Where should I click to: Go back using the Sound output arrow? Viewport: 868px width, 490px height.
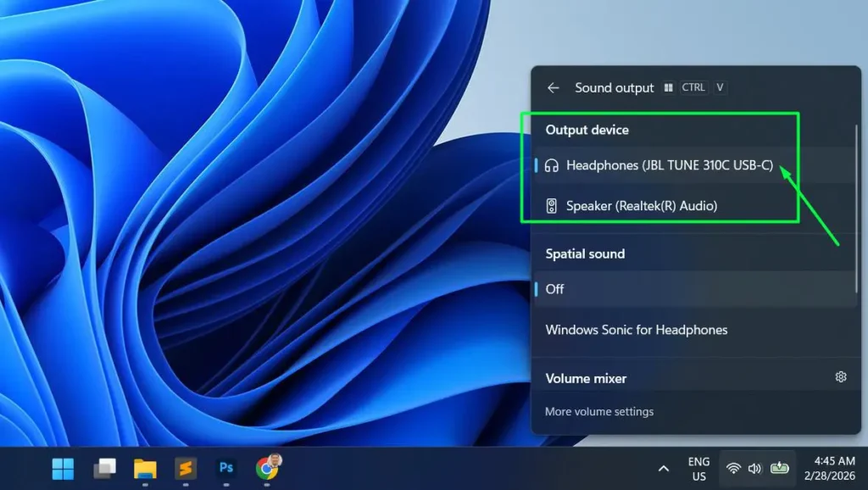click(x=553, y=87)
